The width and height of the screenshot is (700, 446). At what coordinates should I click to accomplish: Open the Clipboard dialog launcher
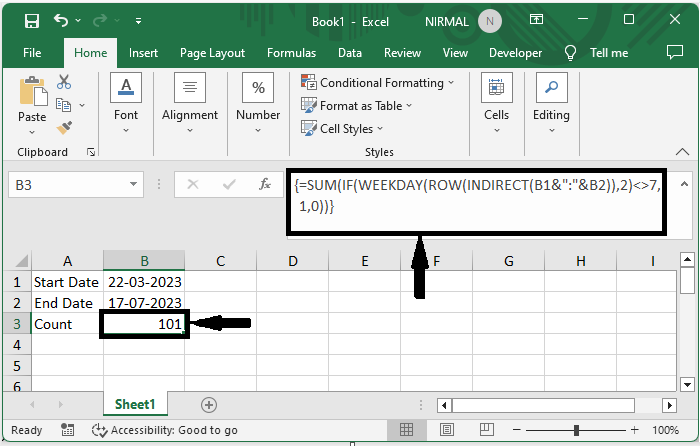91,152
